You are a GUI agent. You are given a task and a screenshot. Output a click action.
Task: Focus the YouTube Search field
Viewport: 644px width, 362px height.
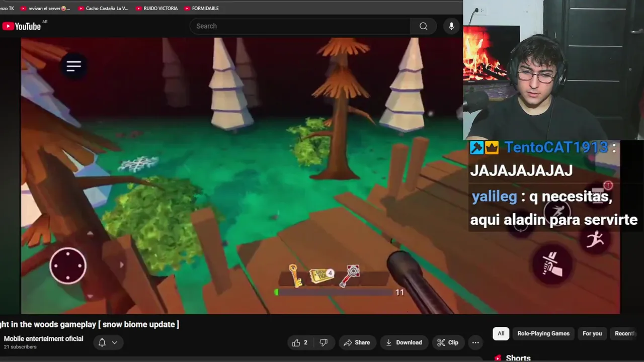[300, 26]
